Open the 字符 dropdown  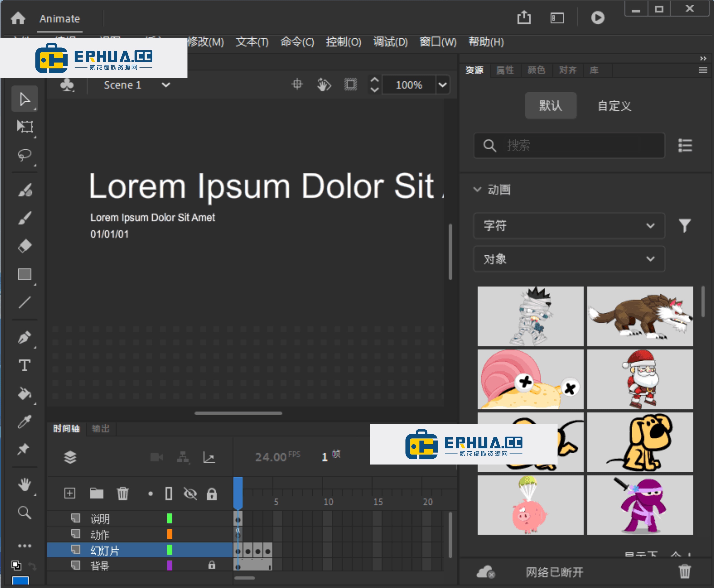coord(569,226)
